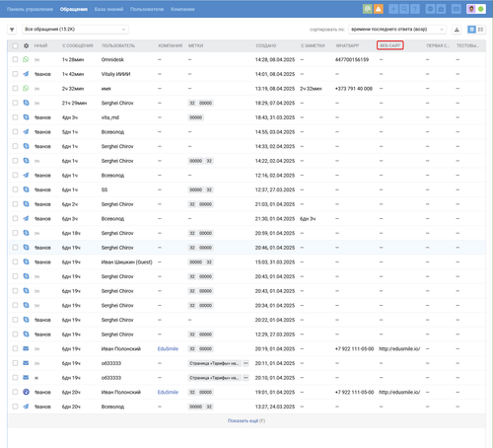The width and height of the screenshot is (493, 448).
Task: Click the WHATSAPP column header
Action: click(x=347, y=45)
